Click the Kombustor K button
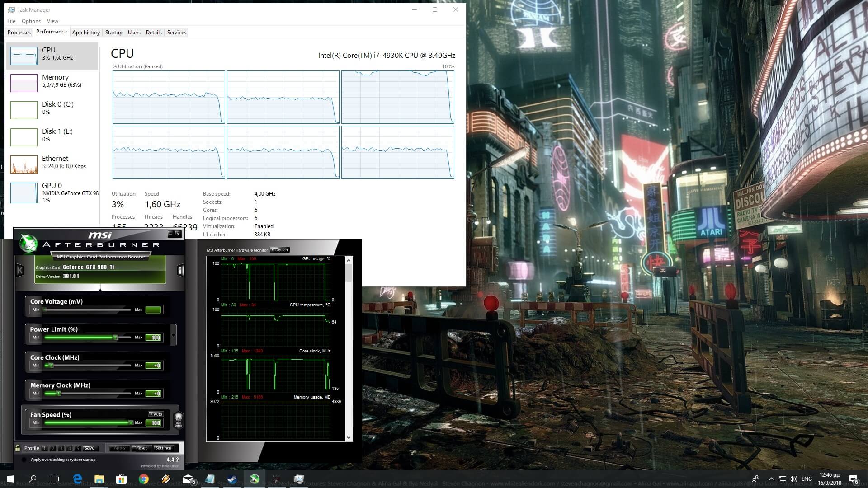 pyautogui.click(x=19, y=270)
